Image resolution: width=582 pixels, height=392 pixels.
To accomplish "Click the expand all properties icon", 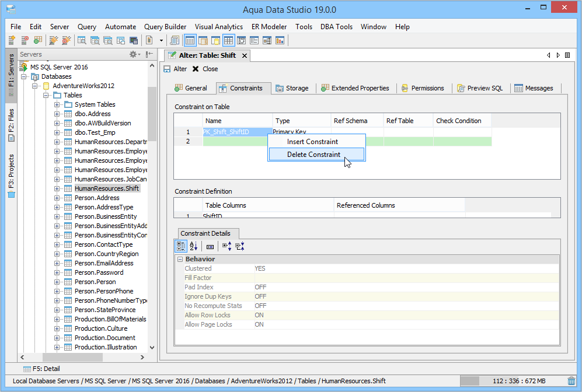I will pyautogui.click(x=226, y=247).
